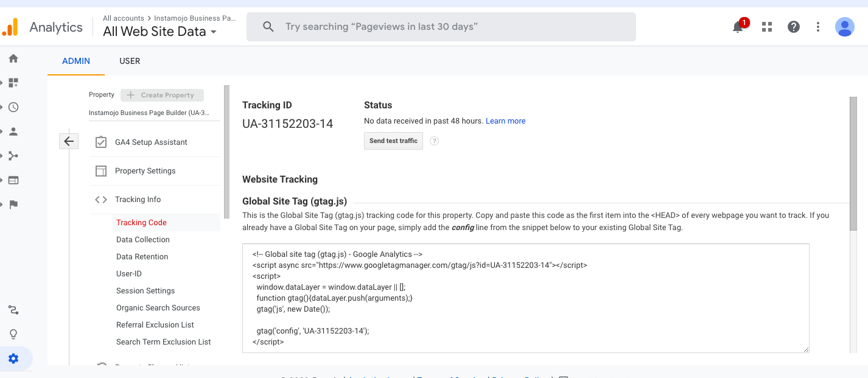Select Organic Search Sources menu item
Viewport: 868px width, 378px height.
point(158,308)
